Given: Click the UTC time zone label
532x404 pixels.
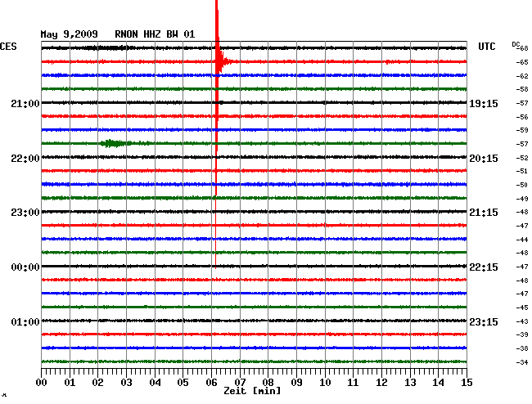Looking at the screenshot, I should (x=487, y=47).
